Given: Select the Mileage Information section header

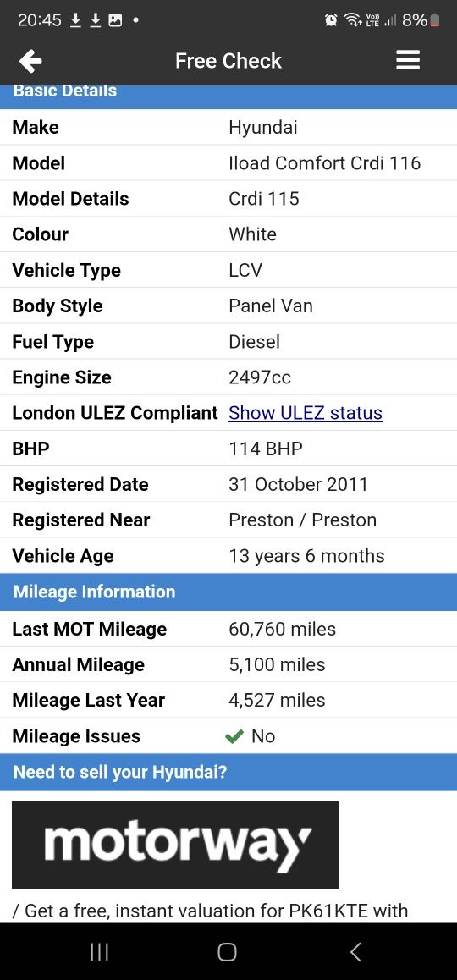Looking at the screenshot, I should [228, 592].
